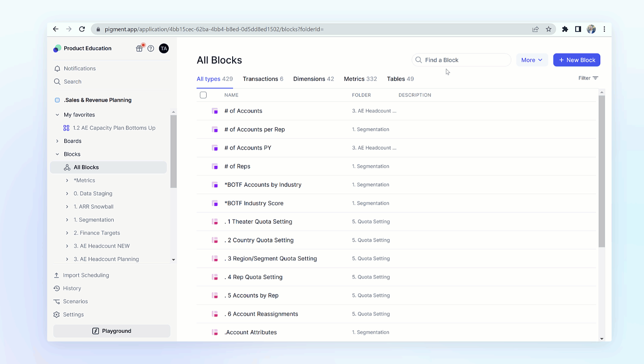This screenshot has width=644, height=364.
Task: Expand the *Metrics folder
Action: click(x=67, y=180)
